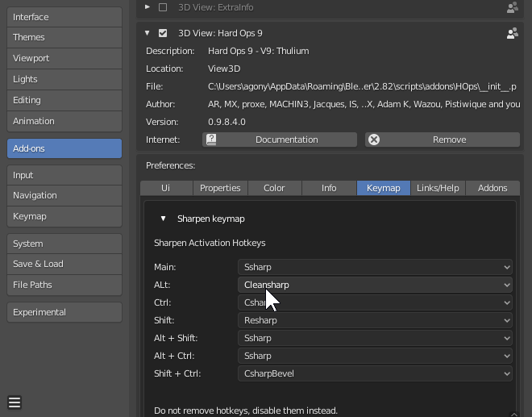Viewport: 532px width, 417px height.
Task: Go to the Themes preferences section
Action: click(x=64, y=37)
